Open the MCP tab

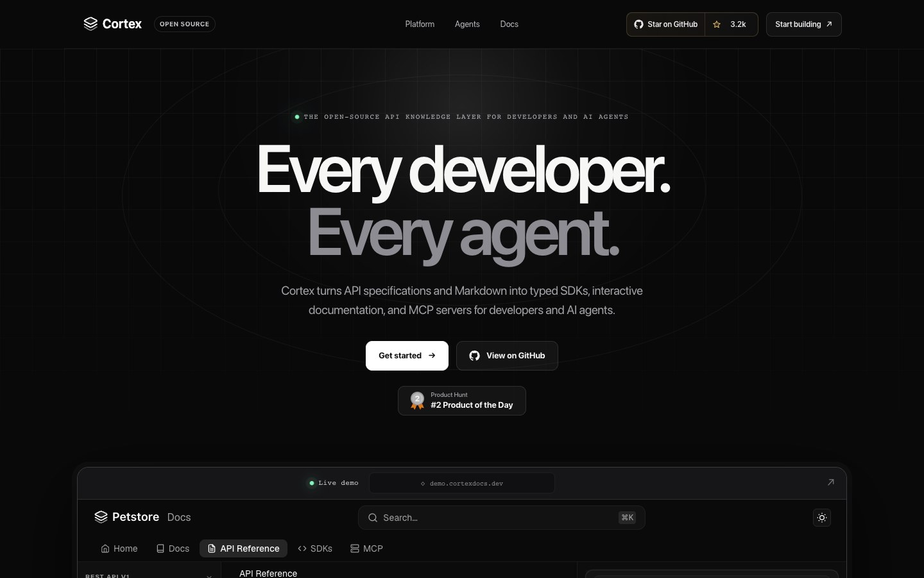(366, 548)
